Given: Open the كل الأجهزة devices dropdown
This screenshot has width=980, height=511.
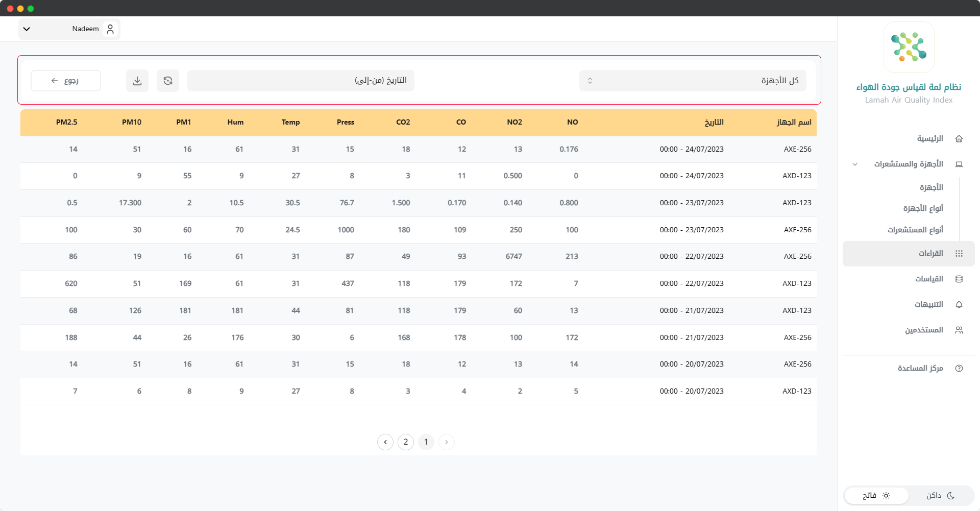Looking at the screenshot, I should pos(693,81).
